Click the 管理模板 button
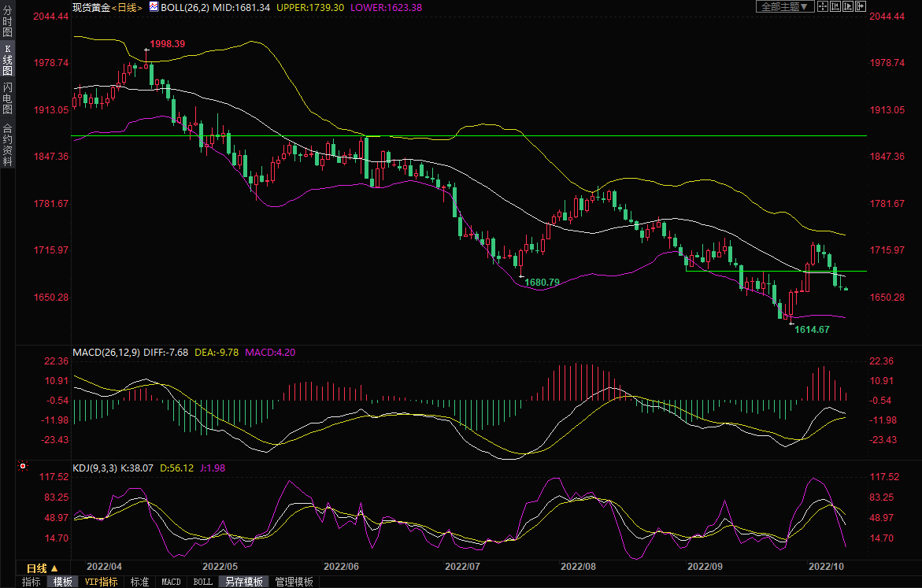Viewport: 922px width, 588px height. click(x=294, y=582)
